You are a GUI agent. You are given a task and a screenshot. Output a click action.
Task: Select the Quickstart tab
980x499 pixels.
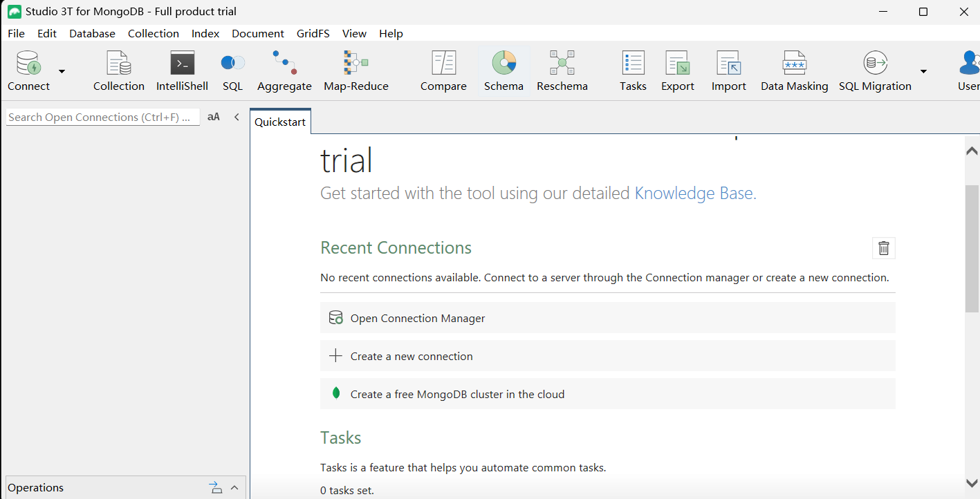tap(280, 122)
